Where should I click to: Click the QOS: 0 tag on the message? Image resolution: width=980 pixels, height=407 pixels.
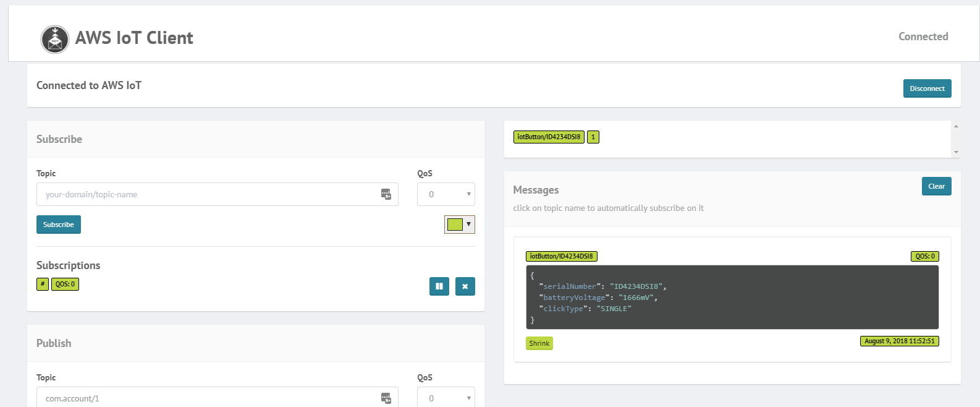[x=925, y=256]
